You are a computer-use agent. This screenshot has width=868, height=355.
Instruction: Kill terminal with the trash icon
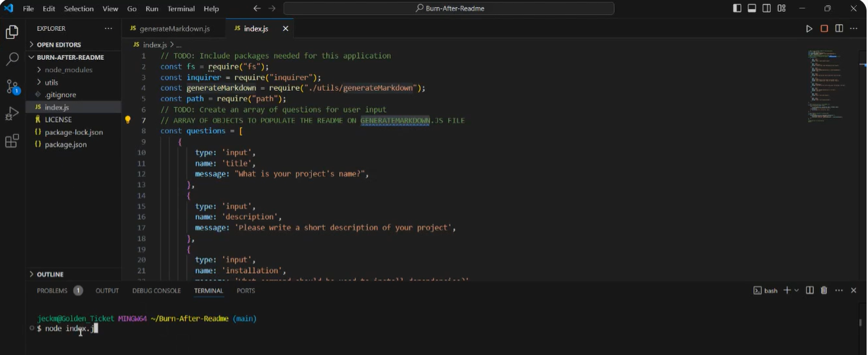[x=824, y=290]
